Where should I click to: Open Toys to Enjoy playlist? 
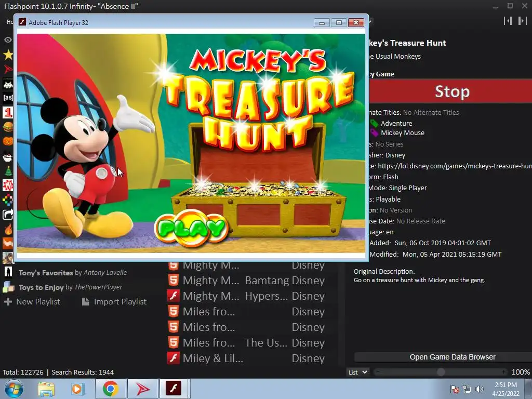pos(71,287)
